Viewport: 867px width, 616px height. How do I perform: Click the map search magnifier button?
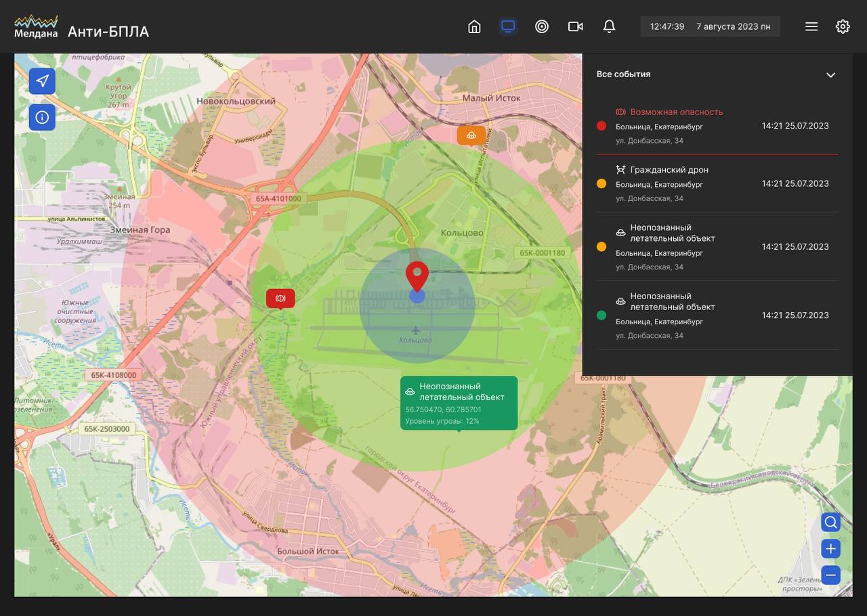pyautogui.click(x=830, y=523)
